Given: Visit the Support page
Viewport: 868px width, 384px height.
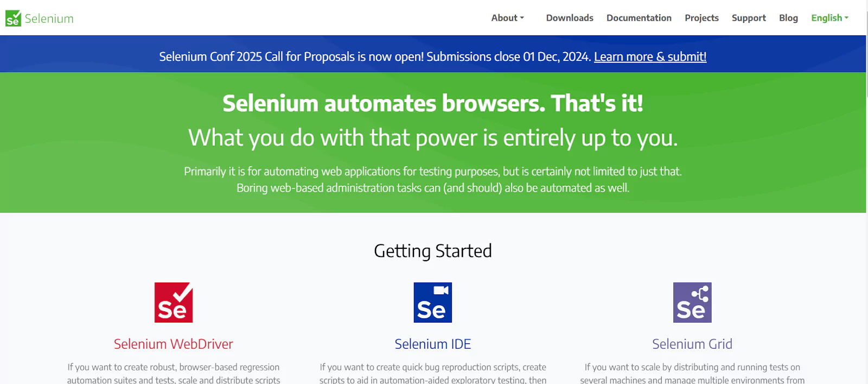Looking at the screenshot, I should click(749, 17).
